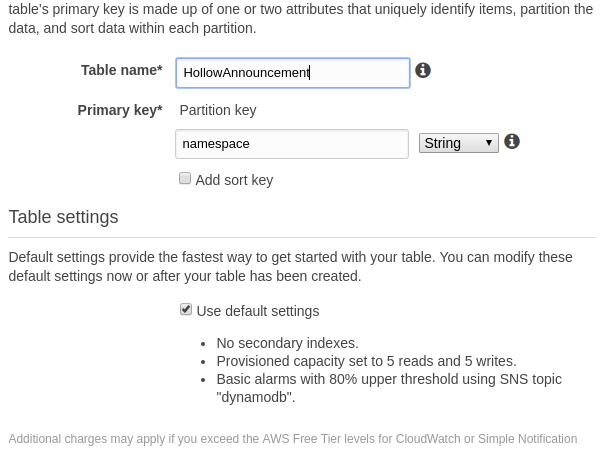
Task: Open the String key type dropdown
Action: pos(459,143)
